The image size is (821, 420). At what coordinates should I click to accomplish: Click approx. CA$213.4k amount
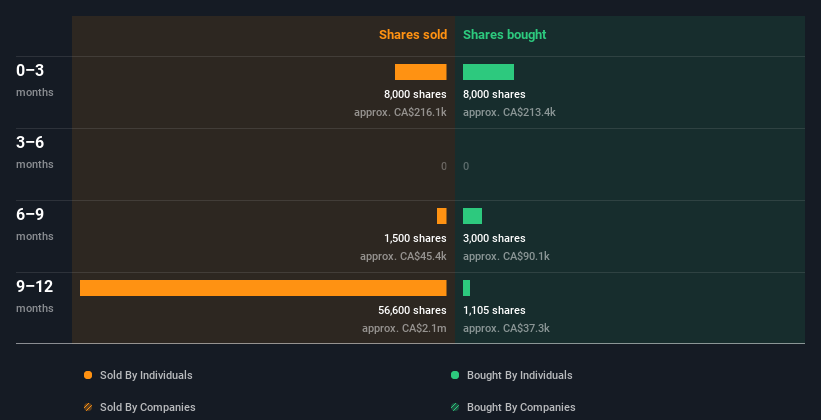[x=509, y=113]
